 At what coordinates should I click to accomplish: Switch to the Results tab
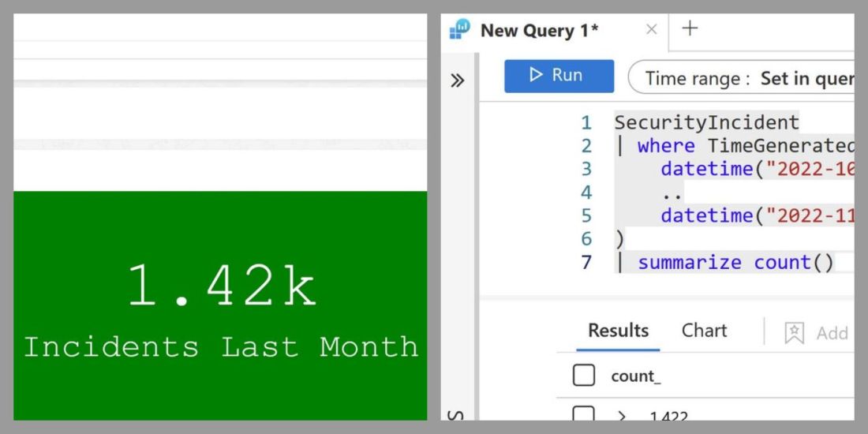pos(618,331)
